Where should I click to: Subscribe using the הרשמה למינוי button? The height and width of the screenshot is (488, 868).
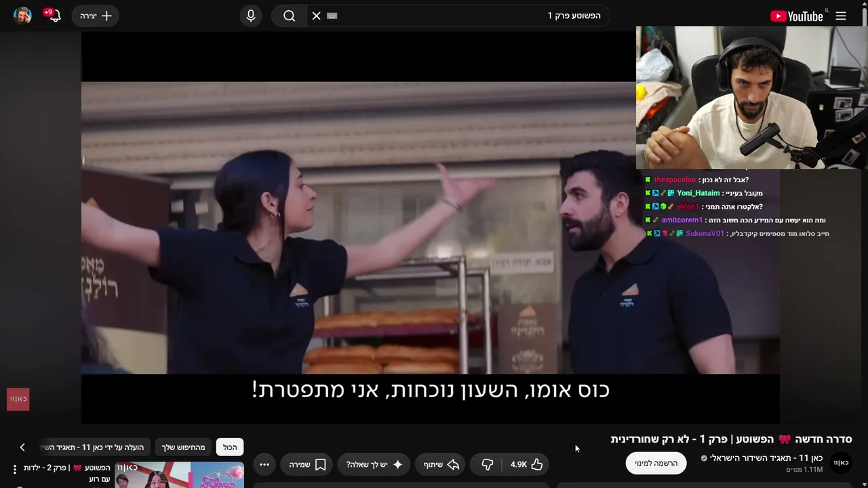[x=656, y=463]
